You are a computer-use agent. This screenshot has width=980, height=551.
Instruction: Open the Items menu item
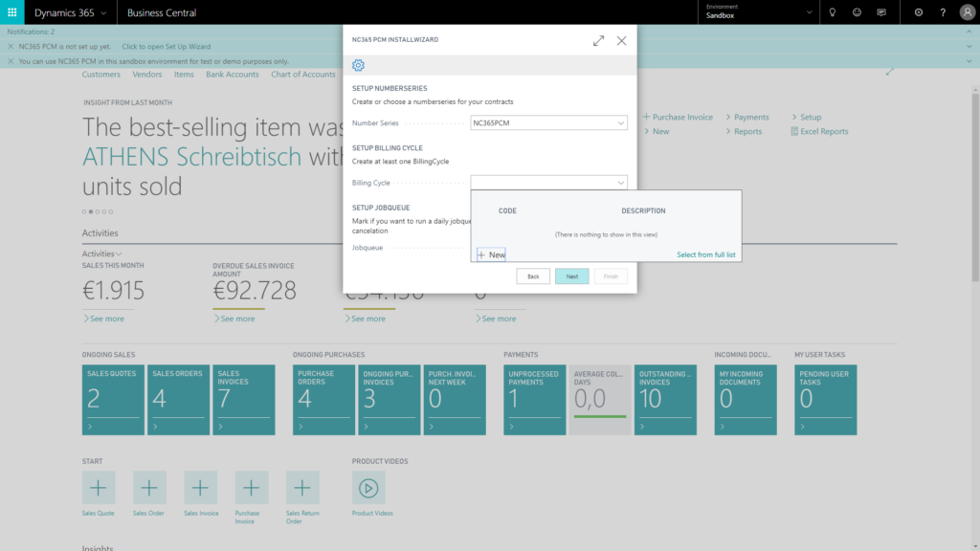click(x=184, y=75)
